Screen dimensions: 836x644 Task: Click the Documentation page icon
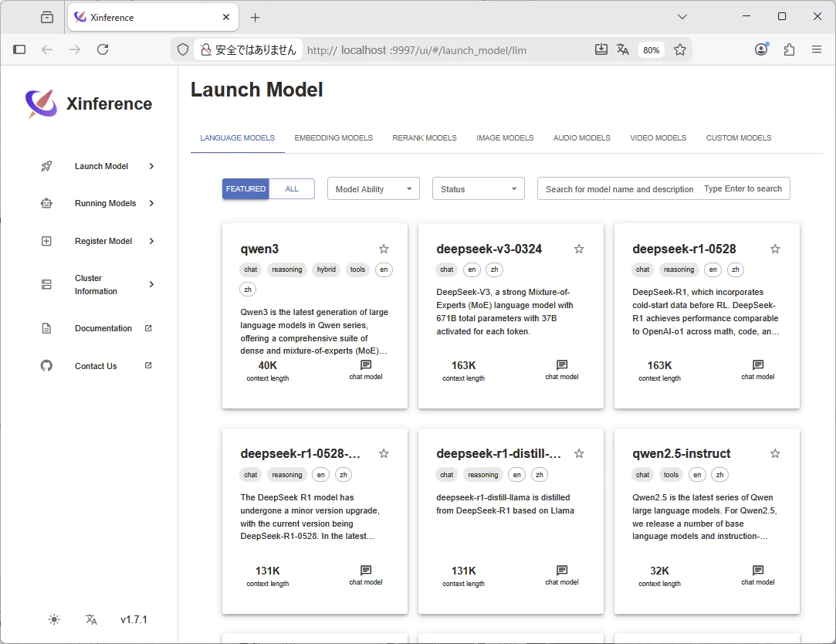coord(46,328)
